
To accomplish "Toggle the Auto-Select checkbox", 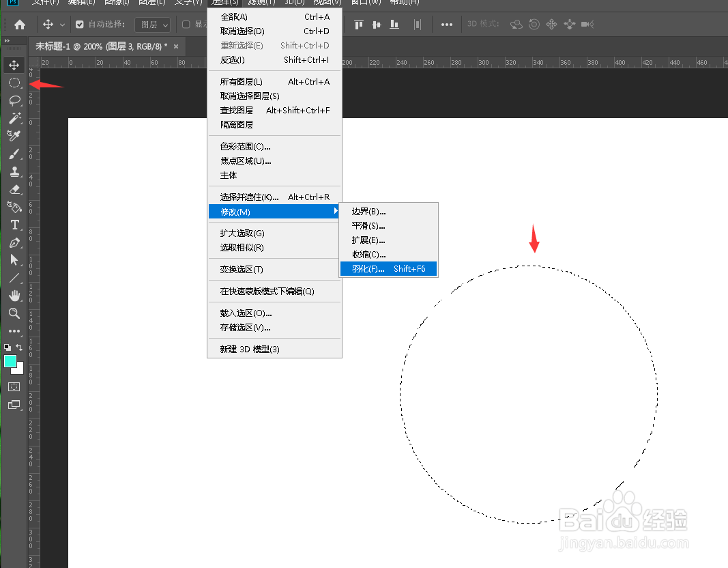I will tap(79, 24).
